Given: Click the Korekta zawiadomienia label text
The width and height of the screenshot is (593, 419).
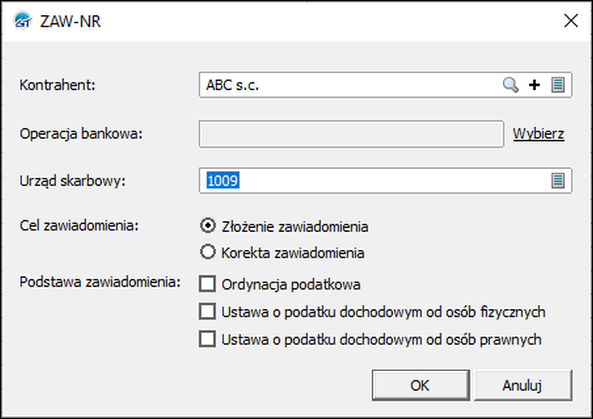Looking at the screenshot, I should pyautogui.click(x=293, y=253).
